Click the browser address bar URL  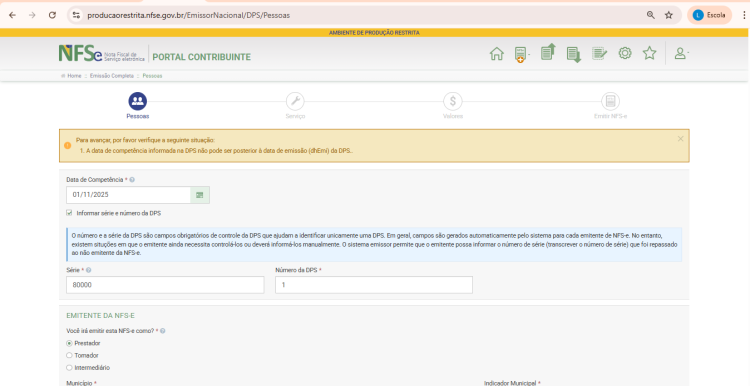(x=188, y=15)
